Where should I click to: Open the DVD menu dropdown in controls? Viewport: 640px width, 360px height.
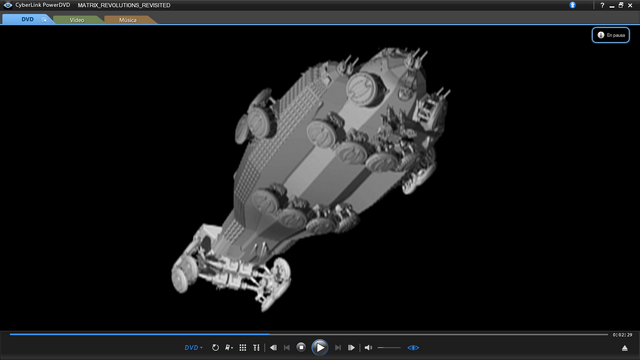[x=193, y=348]
